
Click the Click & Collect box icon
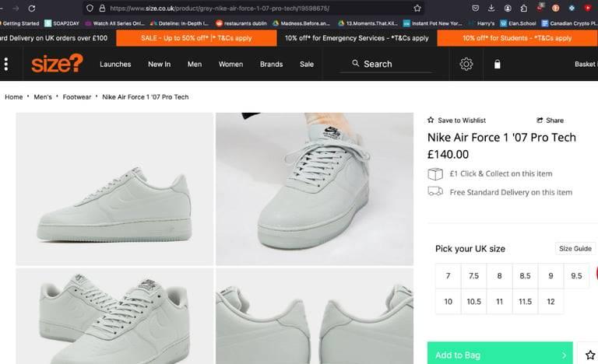(435, 173)
